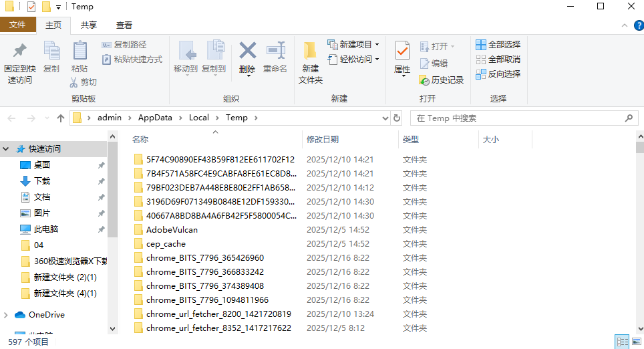Click the 历史记录 icon

coord(424,80)
